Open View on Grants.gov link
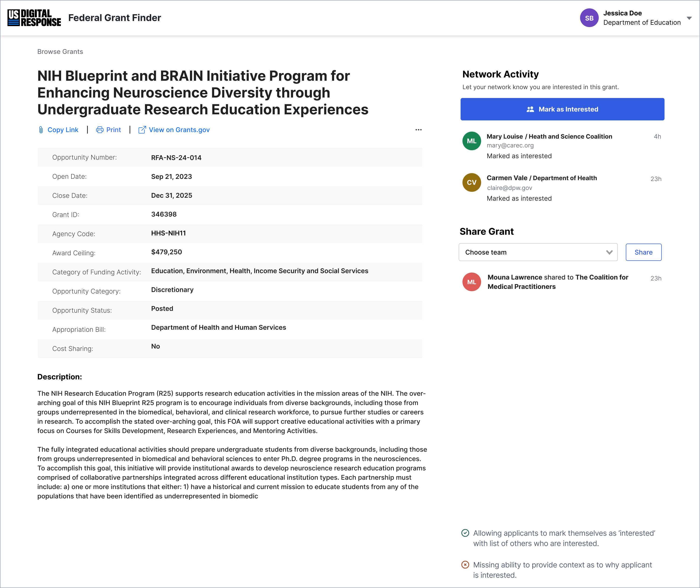Image resolution: width=700 pixels, height=588 pixels. click(179, 130)
